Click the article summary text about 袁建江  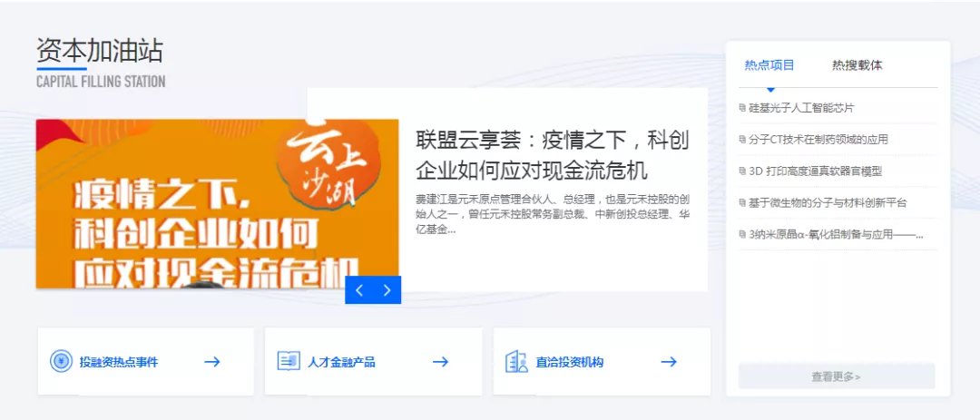(x=553, y=214)
